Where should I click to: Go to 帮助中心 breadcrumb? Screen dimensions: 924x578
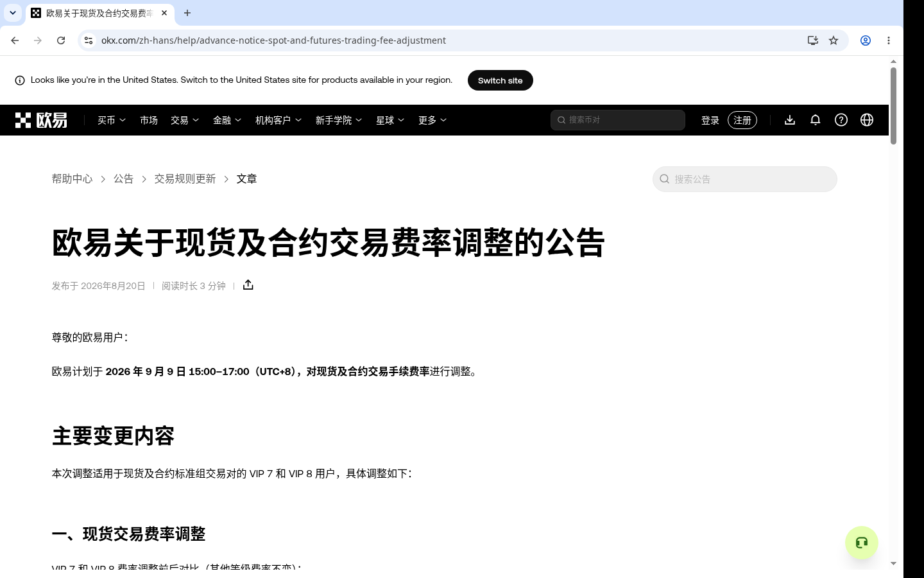72,179
